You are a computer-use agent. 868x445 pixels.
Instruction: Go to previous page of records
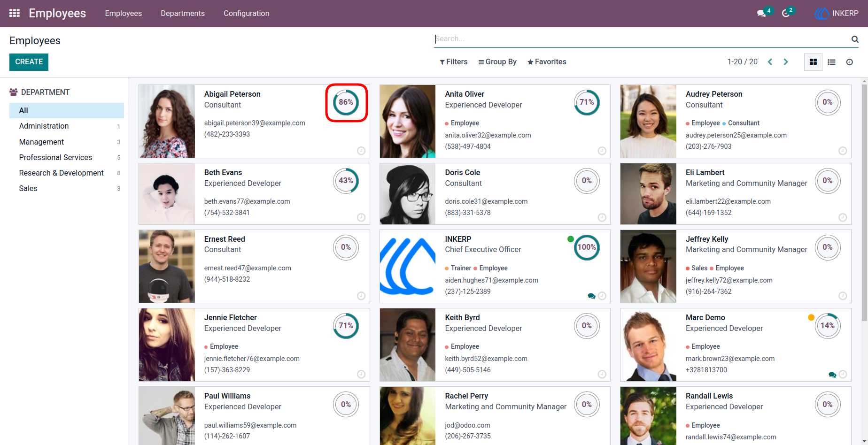(770, 62)
